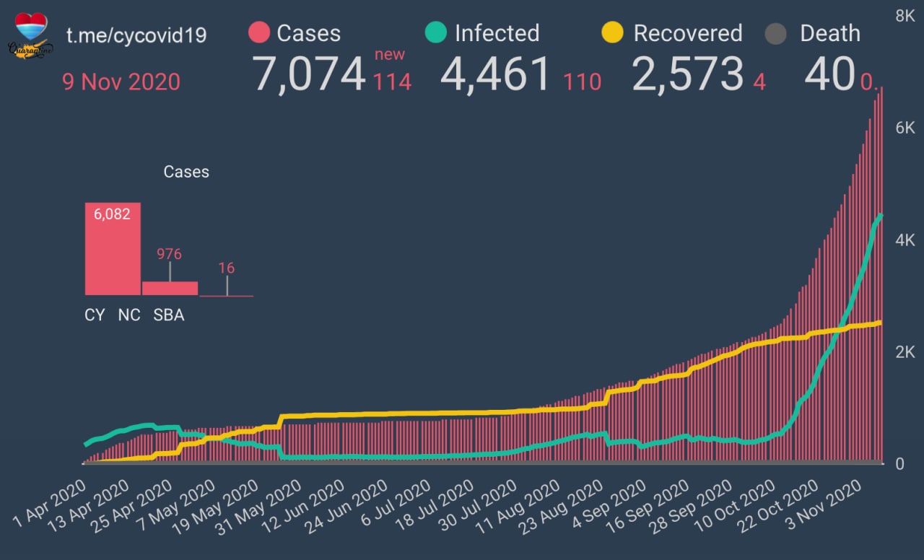This screenshot has width=924, height=560.
Task: Click the 2,573 recovered count
Action: pyautogui.click(x=687, y=74)
